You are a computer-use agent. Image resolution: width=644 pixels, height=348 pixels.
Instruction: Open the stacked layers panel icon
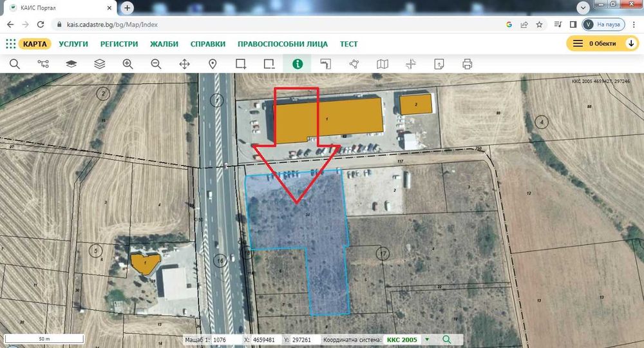pos(100,64)
